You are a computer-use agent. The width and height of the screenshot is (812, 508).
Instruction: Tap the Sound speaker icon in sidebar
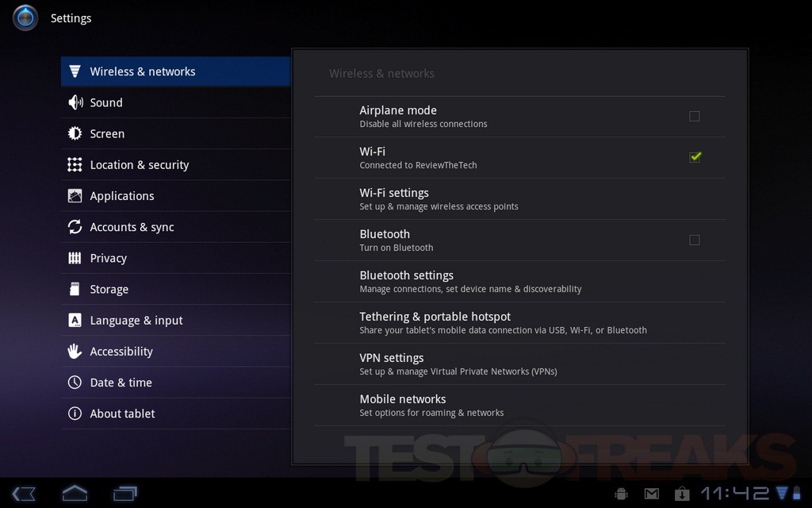pos(75,102)
